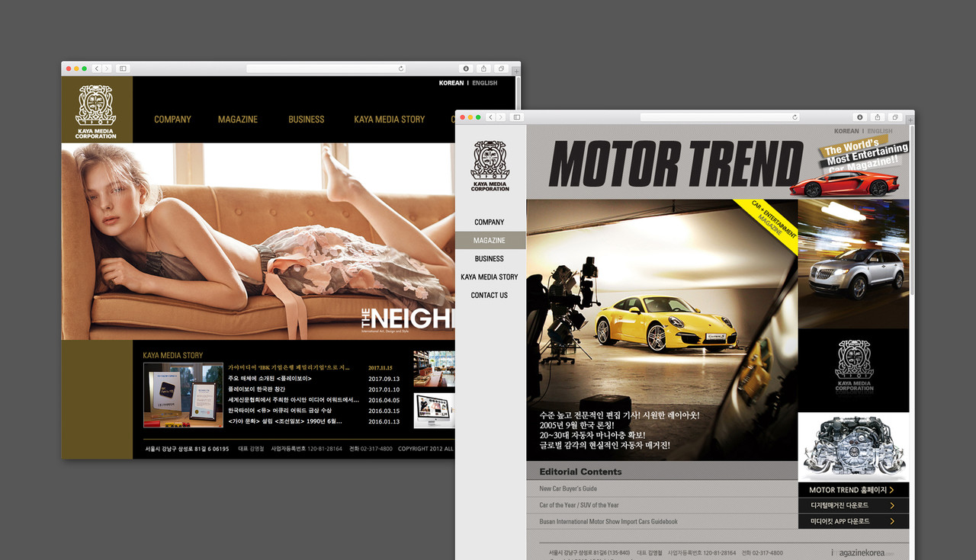Show the sidebar in the rear Safari window
Screen dimensions: 976x560
(x=122, y=69)
